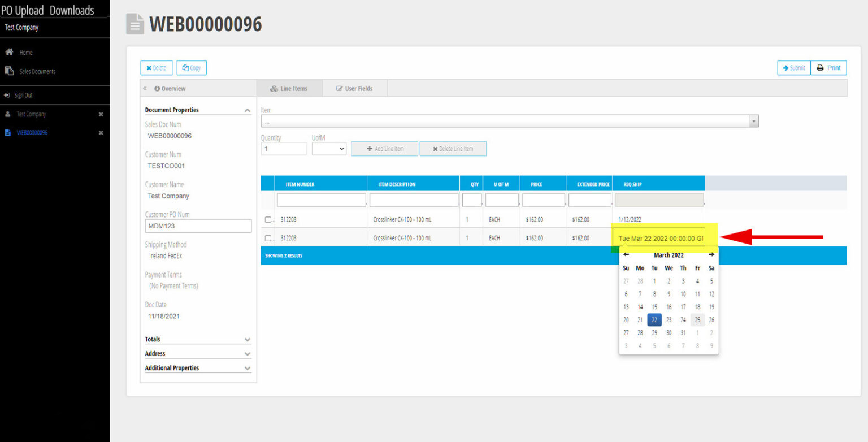
Task: Click the Item Number filter field
Action: click(322, 200)
